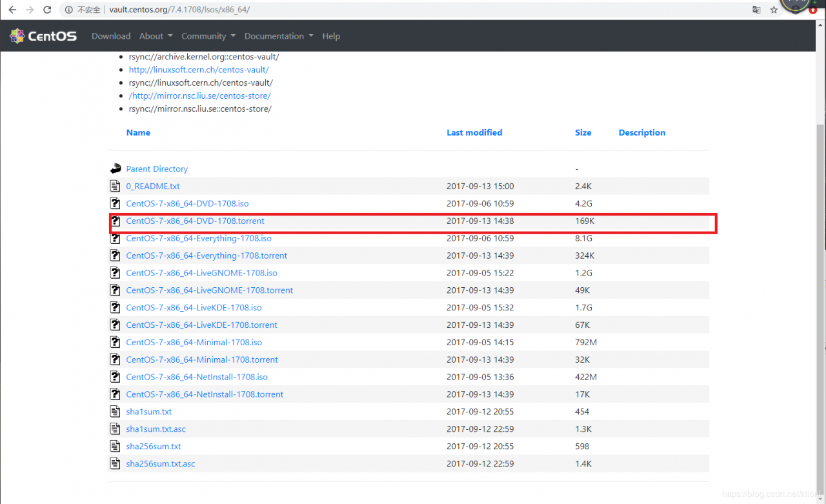Go back with the browser back arrow
Image resolution: width=826 pixels, height=504 pixels.
click(12, 10)
